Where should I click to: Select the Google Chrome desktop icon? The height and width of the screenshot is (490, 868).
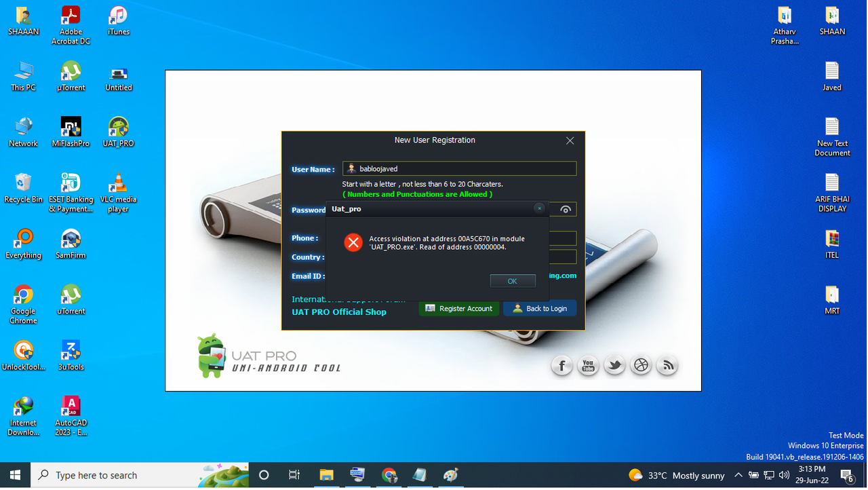pos(24,304)
